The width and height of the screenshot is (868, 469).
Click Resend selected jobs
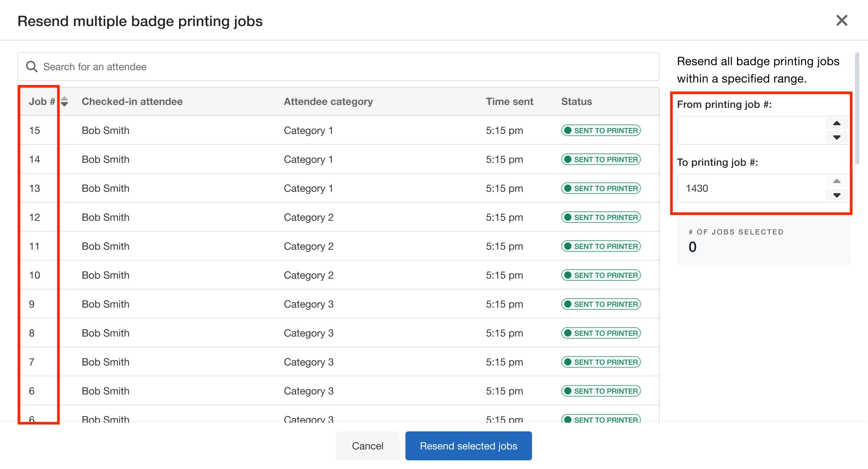(x=468, y=446)
